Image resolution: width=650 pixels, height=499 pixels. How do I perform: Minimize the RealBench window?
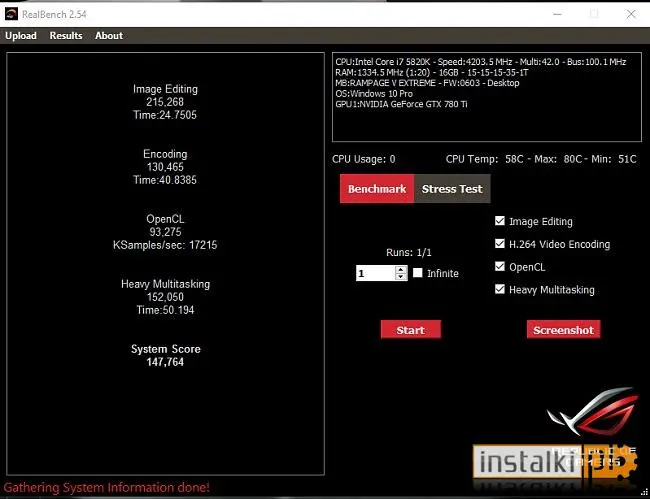pos(558,14)
